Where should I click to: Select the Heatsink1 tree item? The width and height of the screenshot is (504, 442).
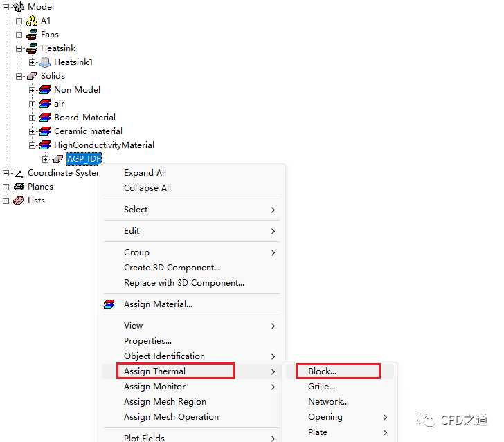click(x=73, y=62)
